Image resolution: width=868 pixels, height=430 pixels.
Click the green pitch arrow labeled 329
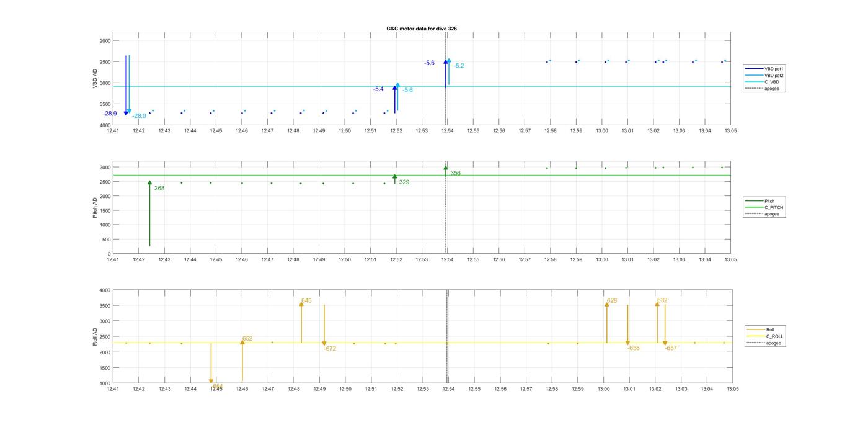(x=394, y=179)
